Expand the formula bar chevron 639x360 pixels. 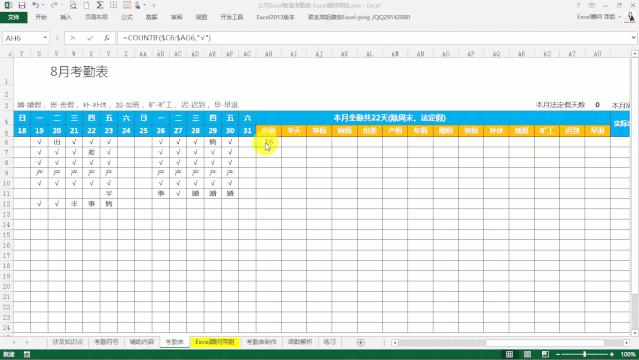tap(634, 38)
